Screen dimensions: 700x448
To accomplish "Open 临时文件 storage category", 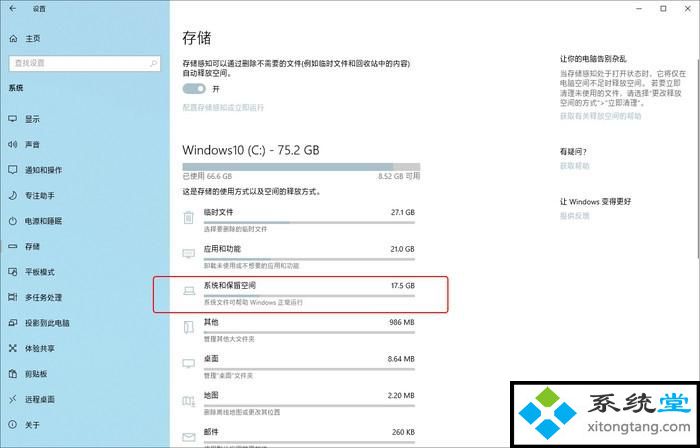I will [x=299, y=220].
